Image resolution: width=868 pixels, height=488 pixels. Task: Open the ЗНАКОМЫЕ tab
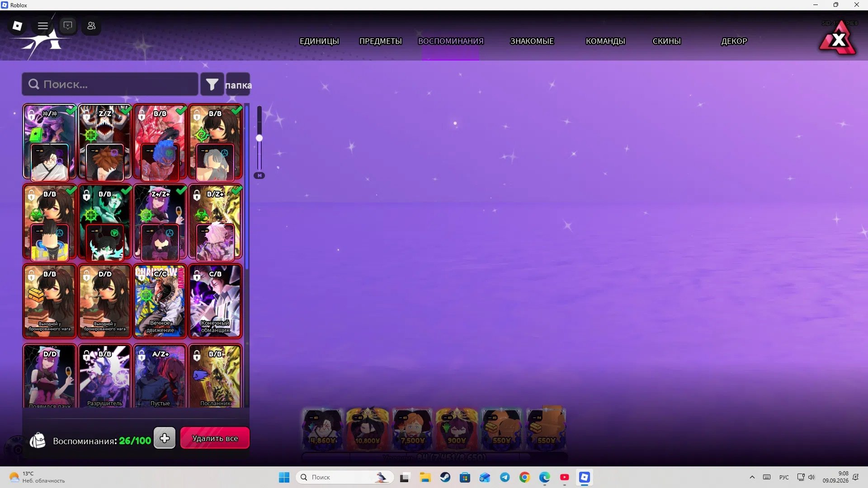[532, 41]
